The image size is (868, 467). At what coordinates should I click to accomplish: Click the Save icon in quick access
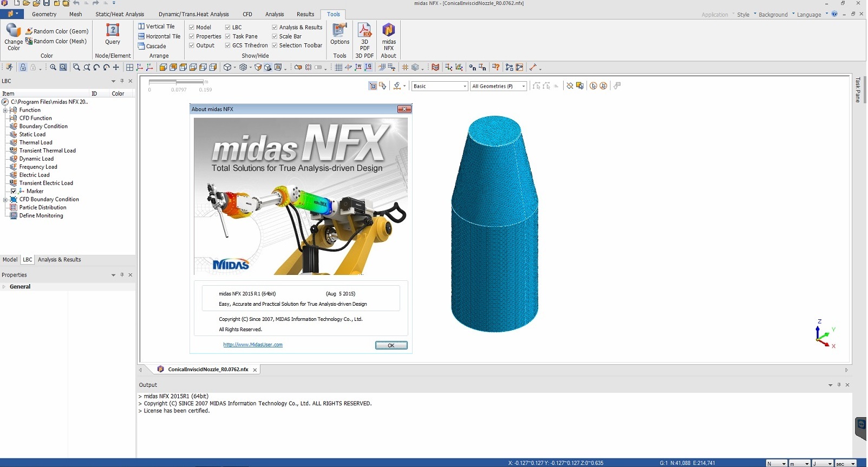click(x=46, y=3)
